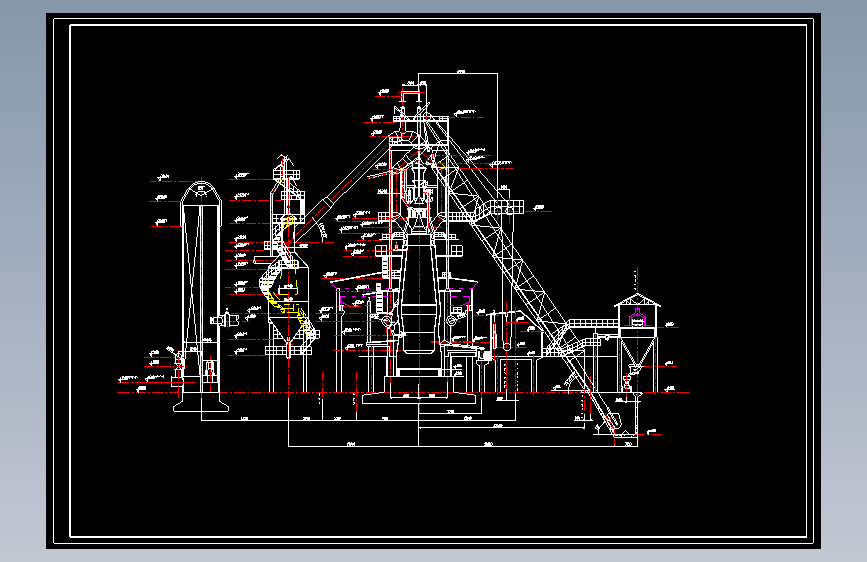Click the central blast furnace shaft
Image resolution: width=867 pixels, height=562 pixels.
tap(419, 293)
